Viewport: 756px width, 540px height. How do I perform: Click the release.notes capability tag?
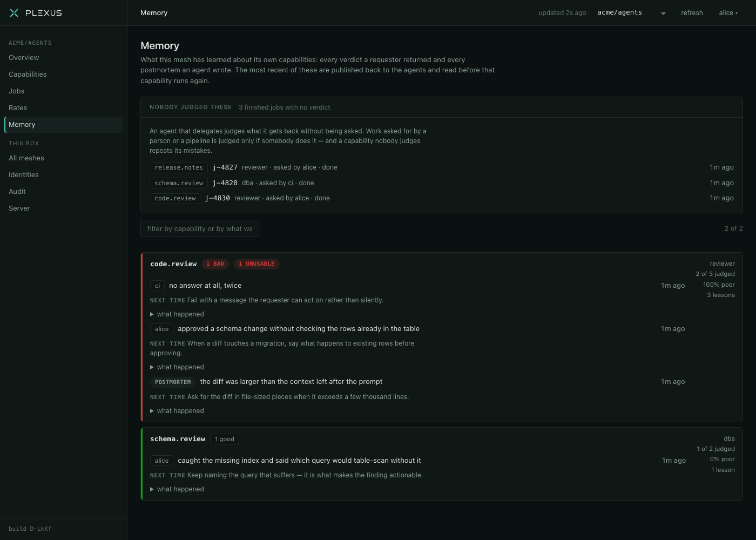(179, 167)
